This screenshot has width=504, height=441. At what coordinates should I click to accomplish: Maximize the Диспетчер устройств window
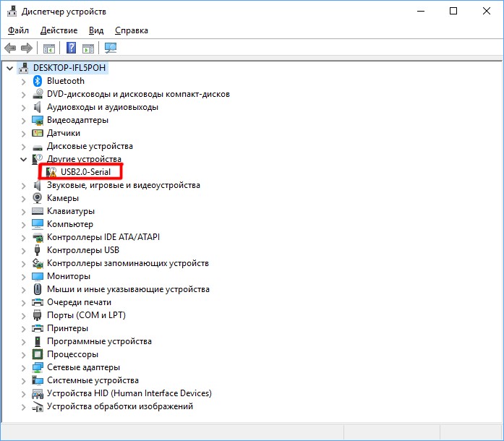453,11
